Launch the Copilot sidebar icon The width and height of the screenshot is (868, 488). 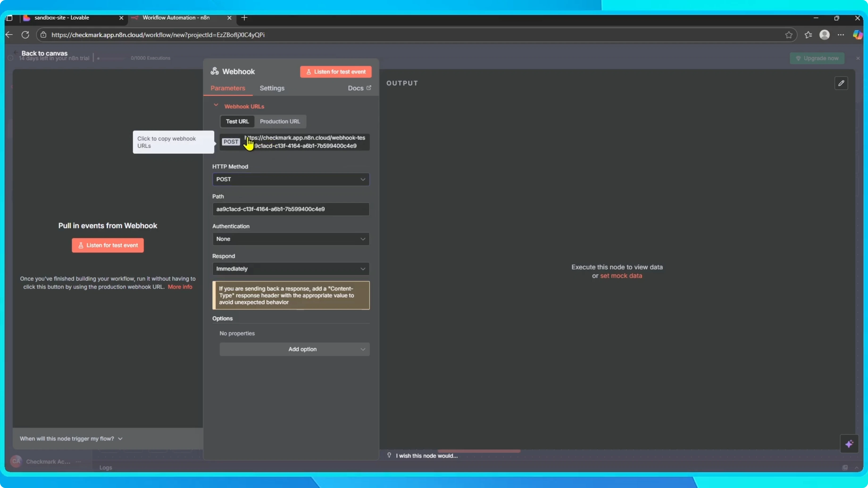coord(857,35)
